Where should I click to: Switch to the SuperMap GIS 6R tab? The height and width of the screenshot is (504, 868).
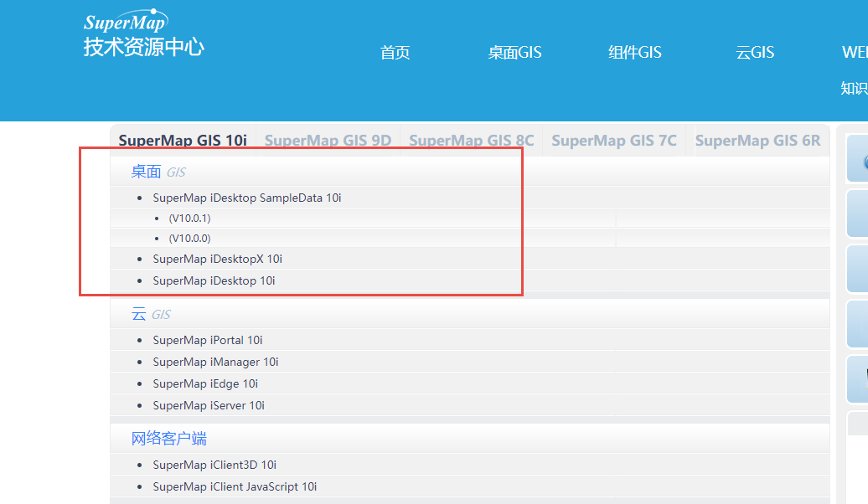(x=758, y=141)
